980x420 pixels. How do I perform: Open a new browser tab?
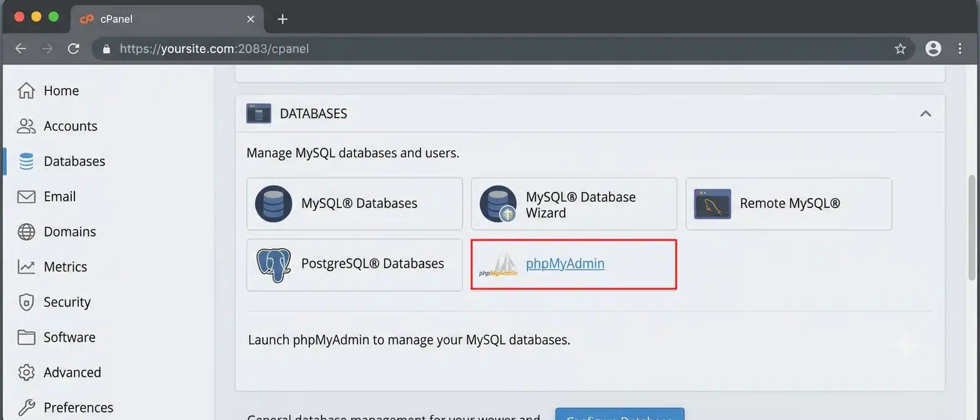[282, 19]
